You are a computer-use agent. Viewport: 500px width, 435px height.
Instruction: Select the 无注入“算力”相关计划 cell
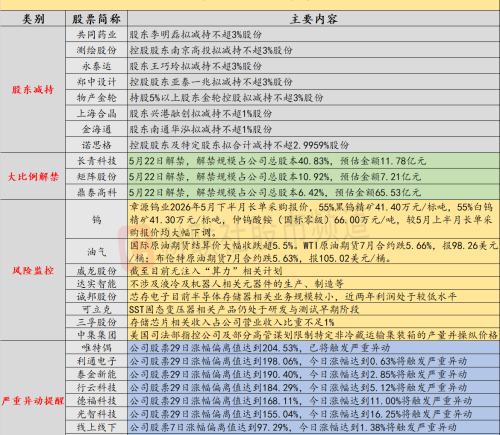pyautogui.click(x=314, y=271)
